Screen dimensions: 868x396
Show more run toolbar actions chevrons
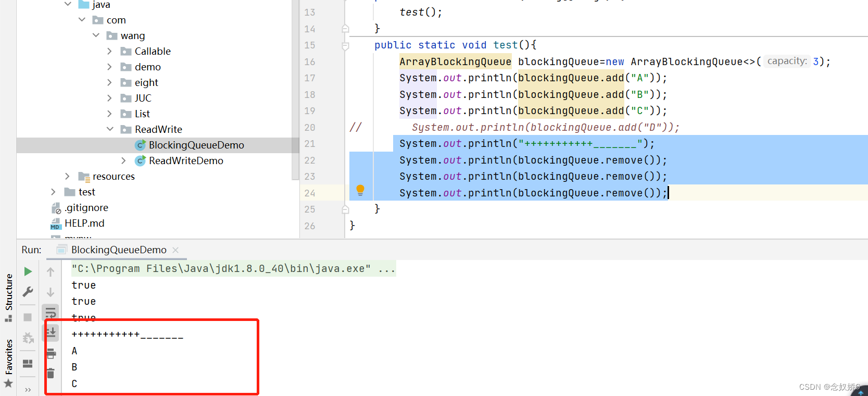(28, 390)
